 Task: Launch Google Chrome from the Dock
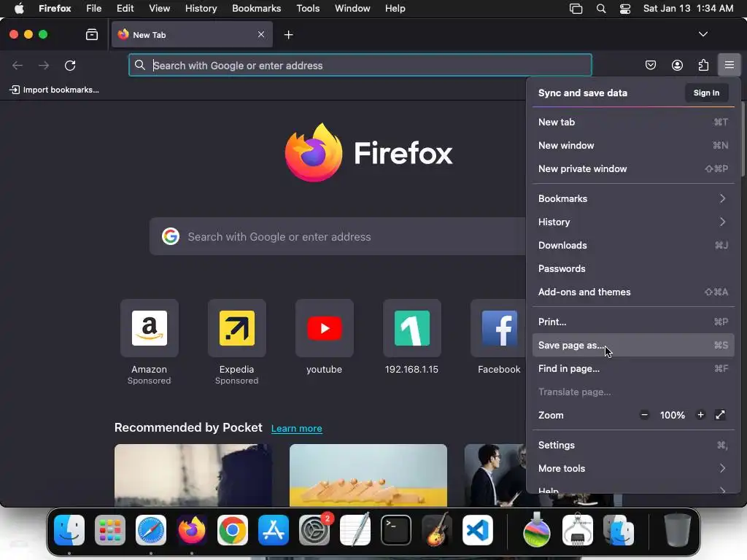tap(233, 530)
